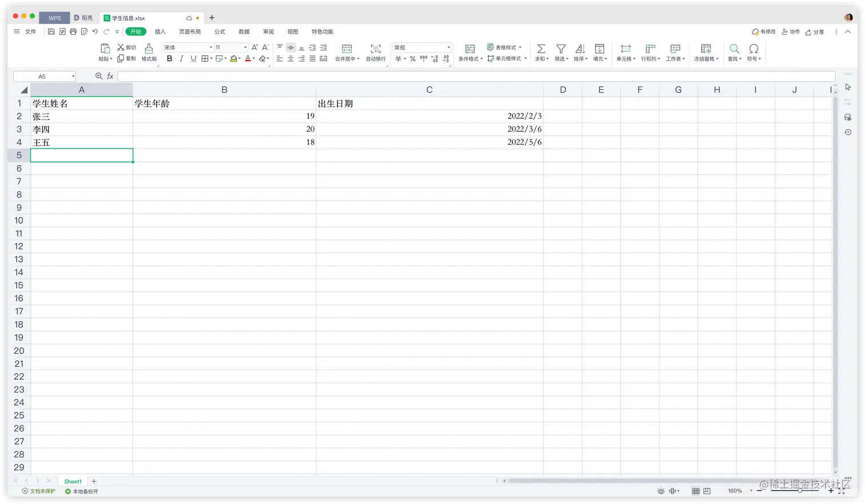Click the Find (查找) magnifier icon
Screen dimensions: 865x504
coord(735,49)
